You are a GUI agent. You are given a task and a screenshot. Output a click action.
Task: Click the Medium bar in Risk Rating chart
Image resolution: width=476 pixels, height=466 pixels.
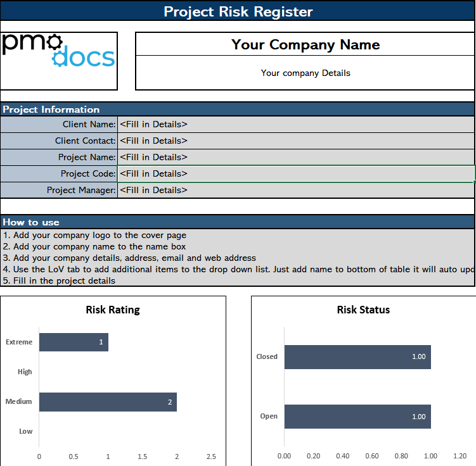click(108, 402)
